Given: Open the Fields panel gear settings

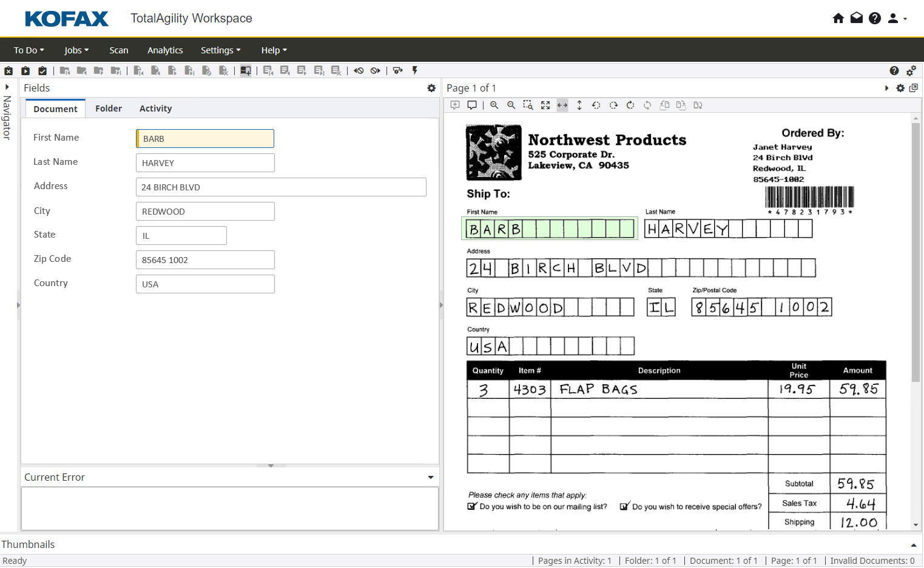Looking at the screenshot, I should pyautogui.click(x=431, y=89).
